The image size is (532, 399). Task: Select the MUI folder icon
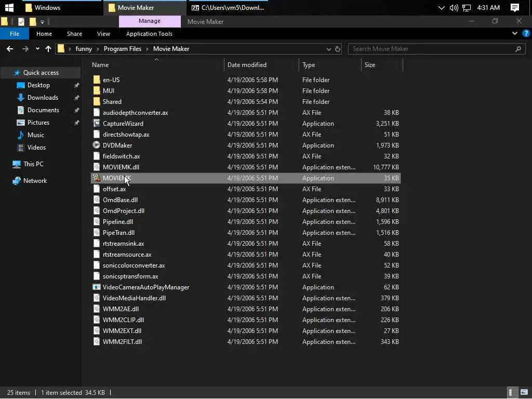(97, 90)
